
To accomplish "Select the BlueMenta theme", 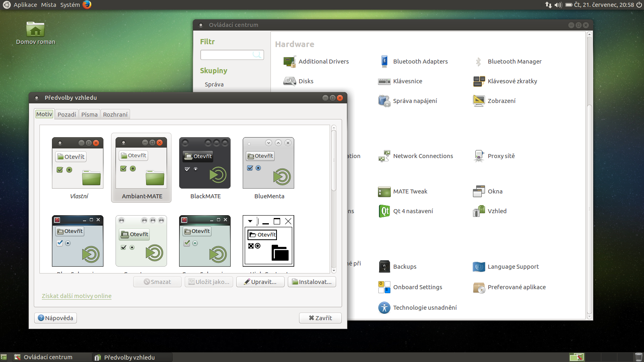I will click(268, 163).
